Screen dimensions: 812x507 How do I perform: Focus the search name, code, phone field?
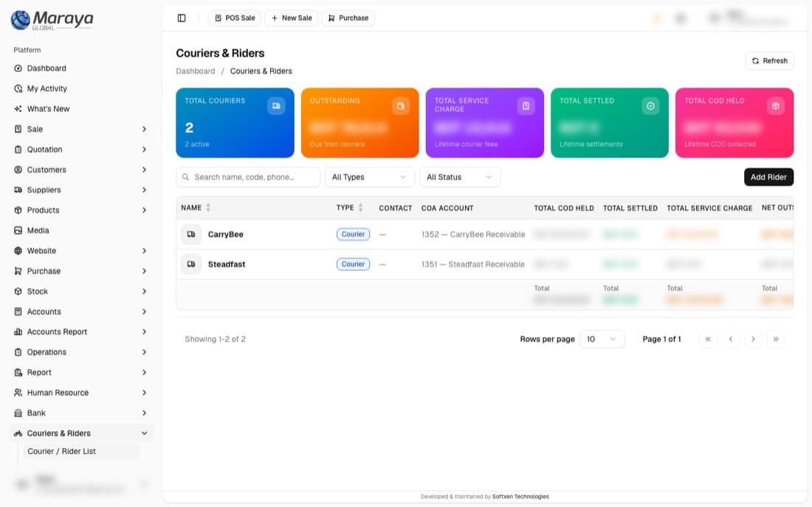pyautogui.click(x=248, y=177)
